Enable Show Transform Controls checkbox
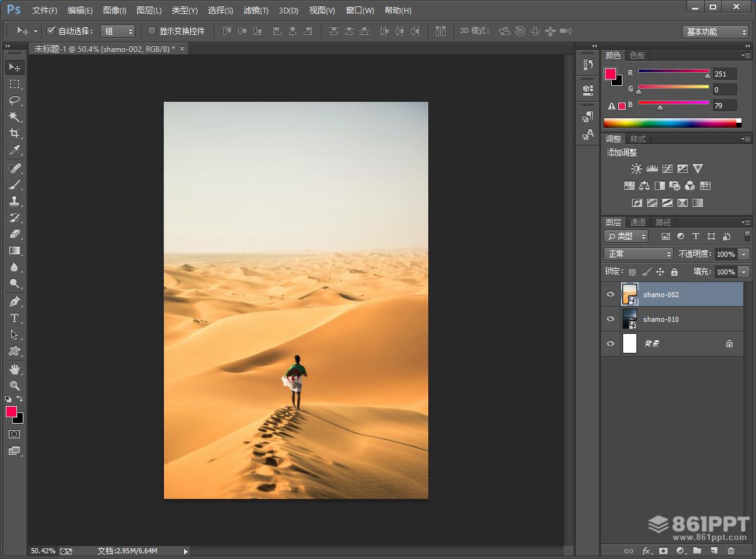This screenshot has height=559, width=756. click(151, 31)
